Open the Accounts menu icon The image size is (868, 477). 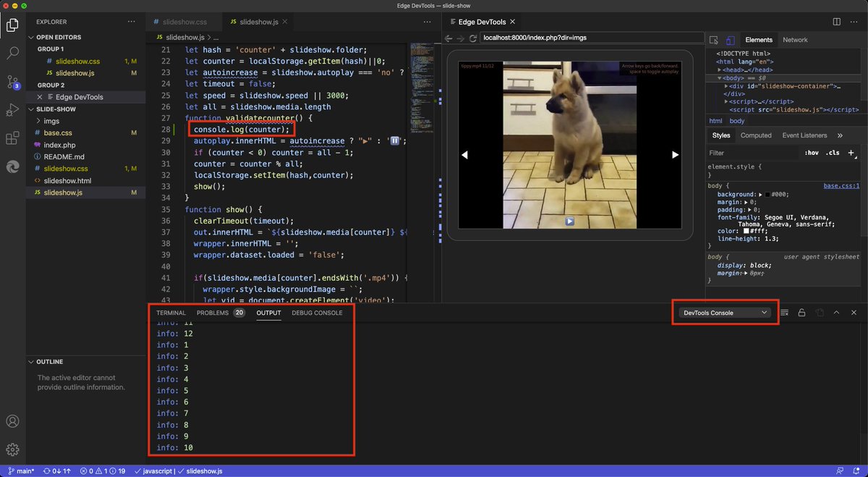pos(12,421)
